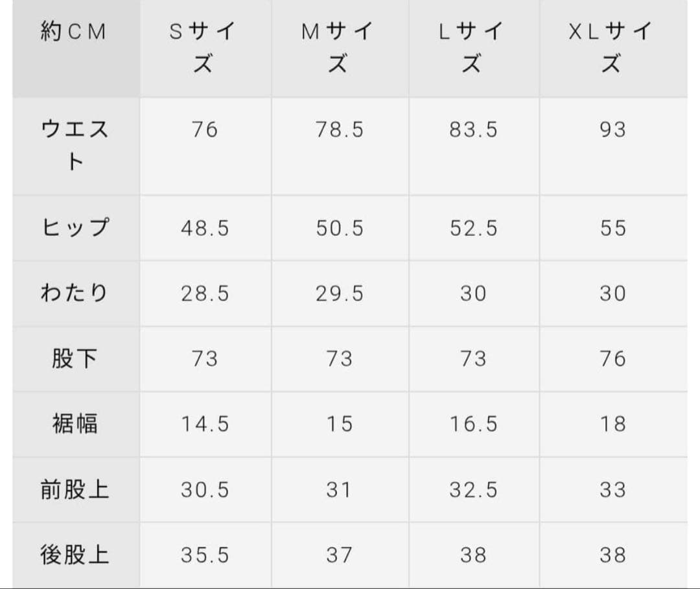700x589 pixels.
Task: Select the XL waist value 93
Action: tap(612, 130)
